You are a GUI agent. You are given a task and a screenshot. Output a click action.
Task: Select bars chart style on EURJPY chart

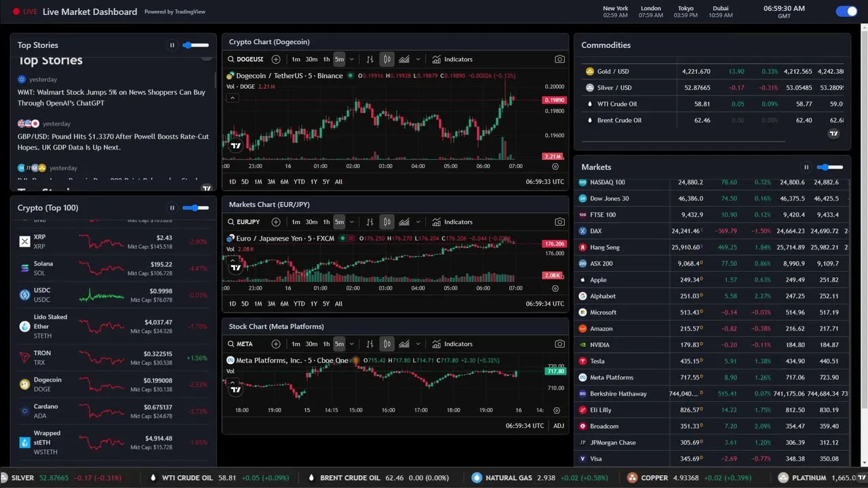coord(370,222)
